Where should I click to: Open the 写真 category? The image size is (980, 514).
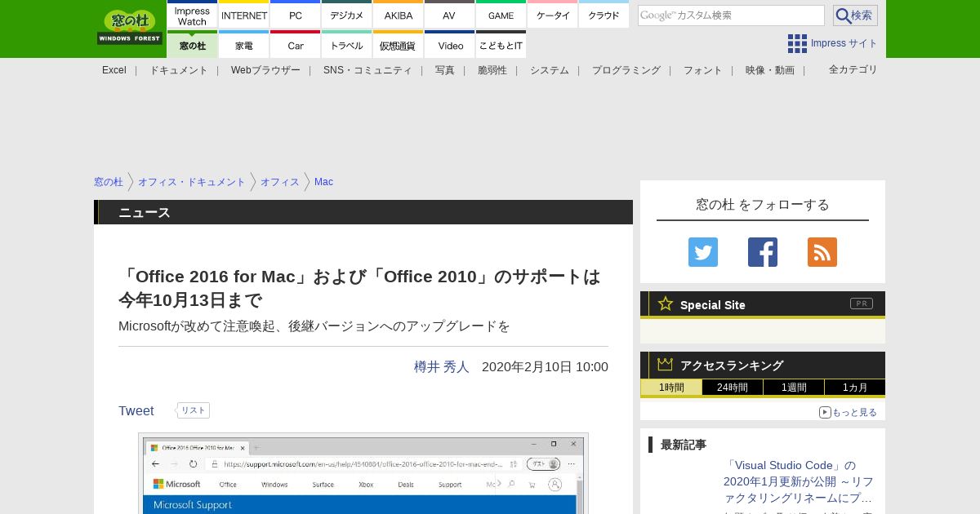point(445,70)
